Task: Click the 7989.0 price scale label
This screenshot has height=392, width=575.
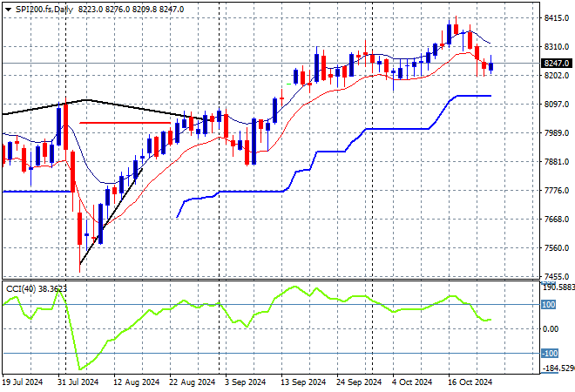Action: click(557, 133)
